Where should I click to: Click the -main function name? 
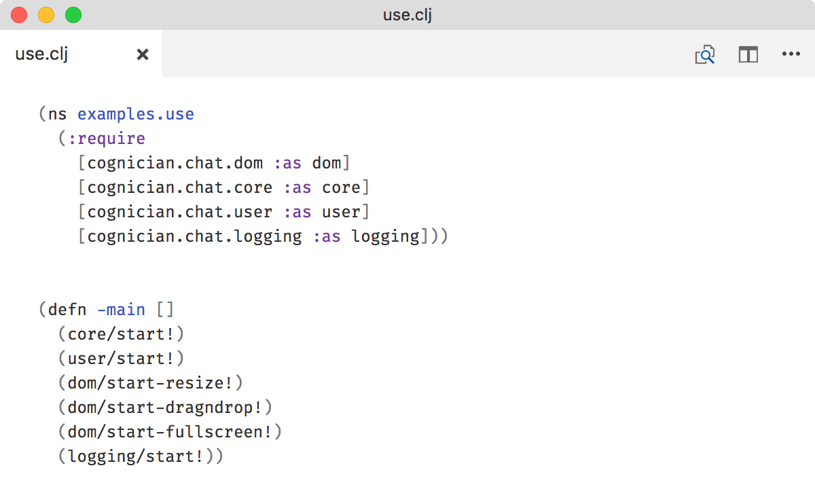(122, 309)
